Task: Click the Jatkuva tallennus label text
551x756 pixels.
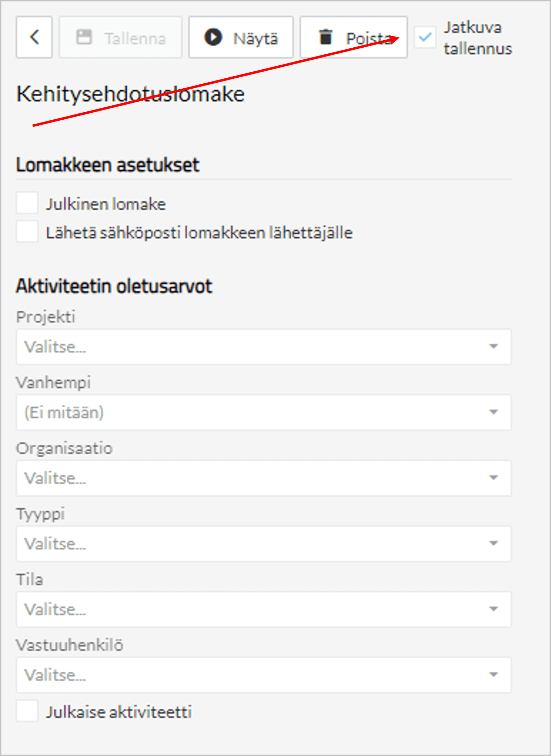Action: coord(478,38)
